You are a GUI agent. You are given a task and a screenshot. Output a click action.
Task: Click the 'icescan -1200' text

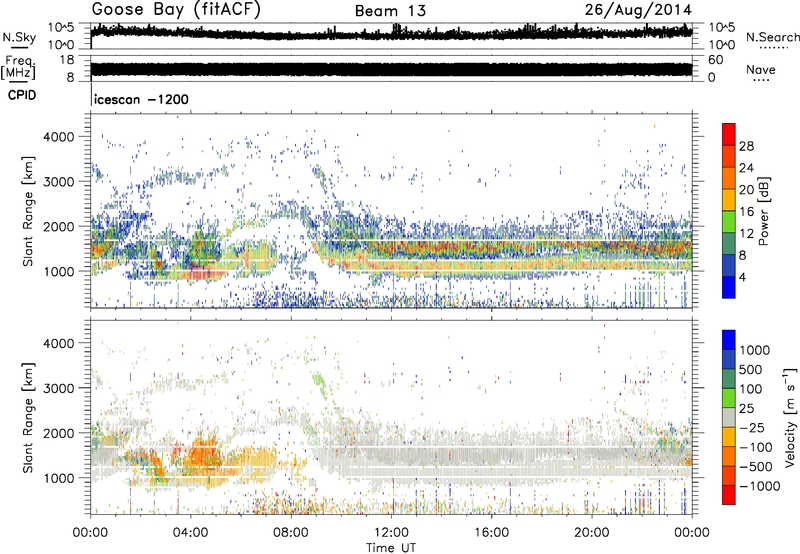coord(141,99)
